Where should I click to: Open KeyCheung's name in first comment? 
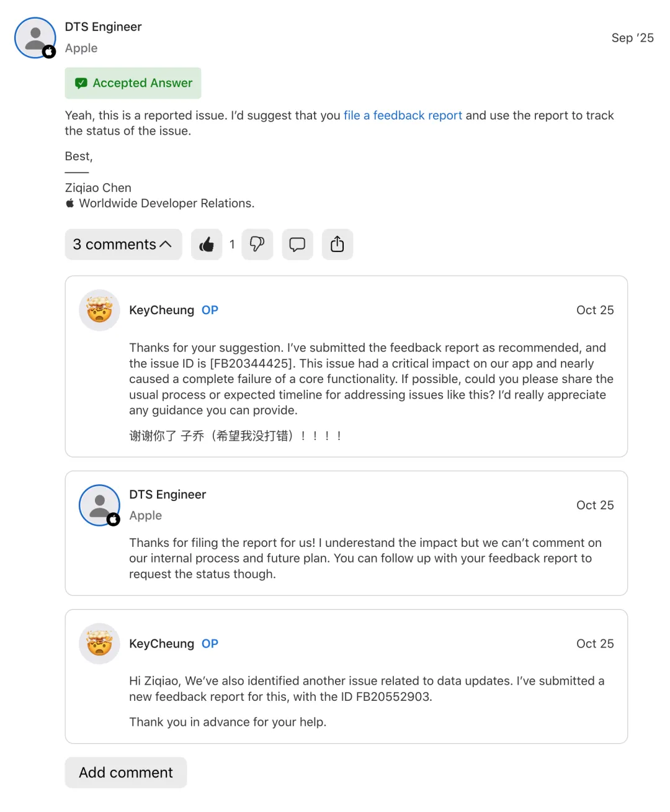pos(161,310)
